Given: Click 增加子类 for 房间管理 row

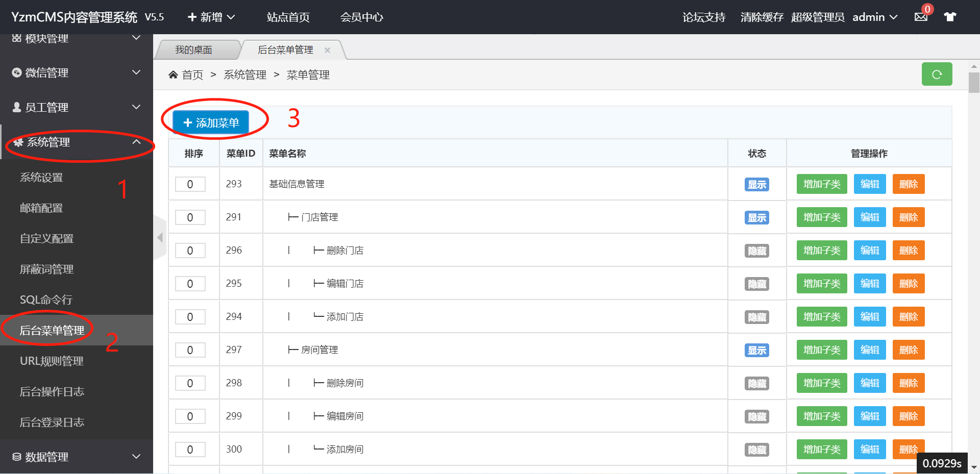Looking at the screenshot, I should (822, 350).
